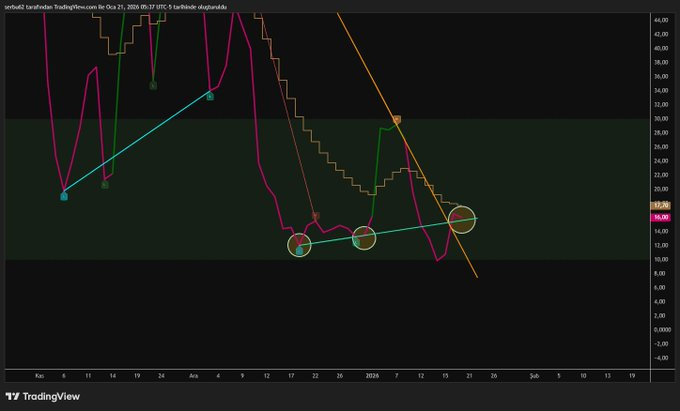Click the 44,00 value on price axis
This screenshot has width=680, height=411.
661,20
